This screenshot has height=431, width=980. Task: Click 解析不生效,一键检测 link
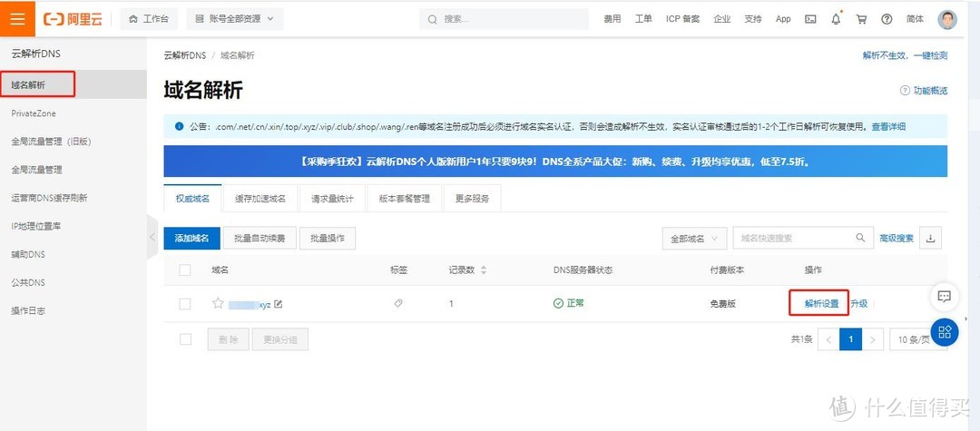tap(905, 55)
